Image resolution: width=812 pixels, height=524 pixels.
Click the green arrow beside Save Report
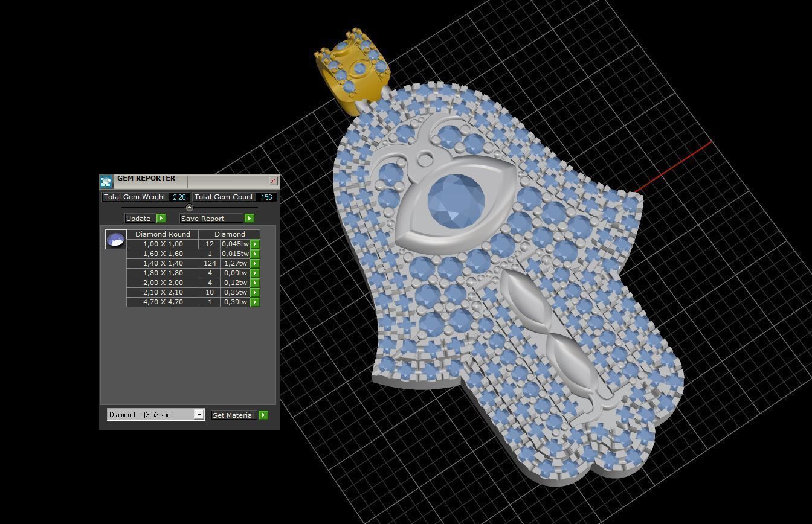coord(250,219)
